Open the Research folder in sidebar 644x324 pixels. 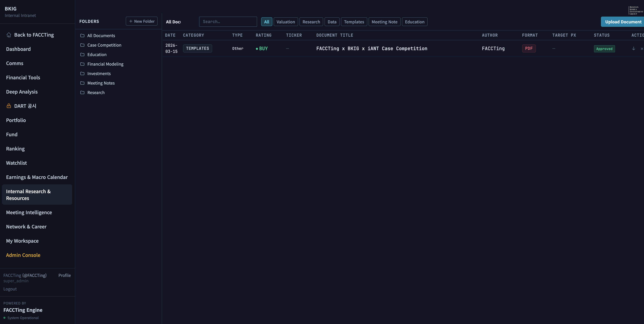click(96, 93)
